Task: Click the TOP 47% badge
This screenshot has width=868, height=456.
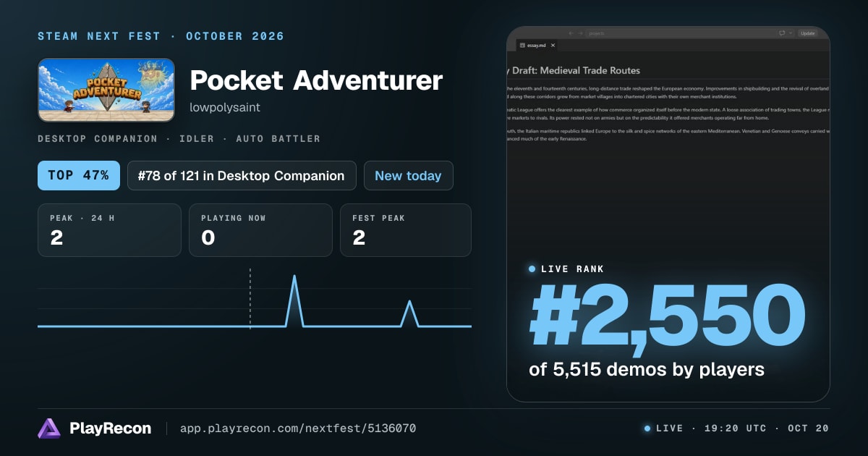Action: pyautogui.click(x=79, y=176)
